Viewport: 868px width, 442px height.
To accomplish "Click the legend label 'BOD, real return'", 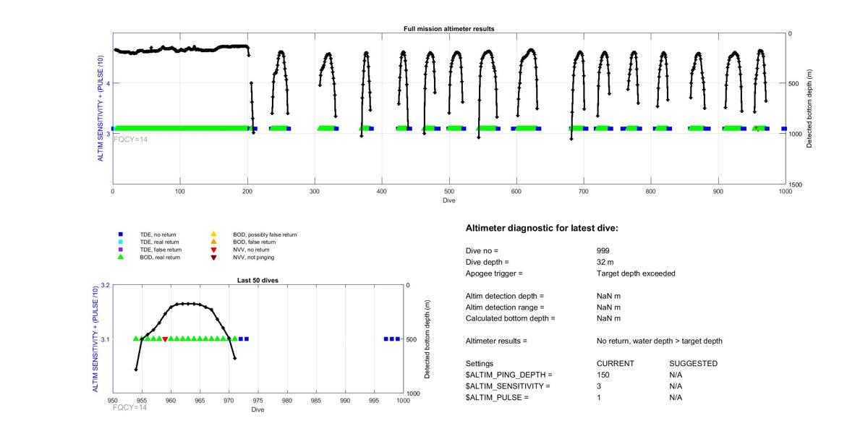I will pyautogui.click(x=161, y=257).
